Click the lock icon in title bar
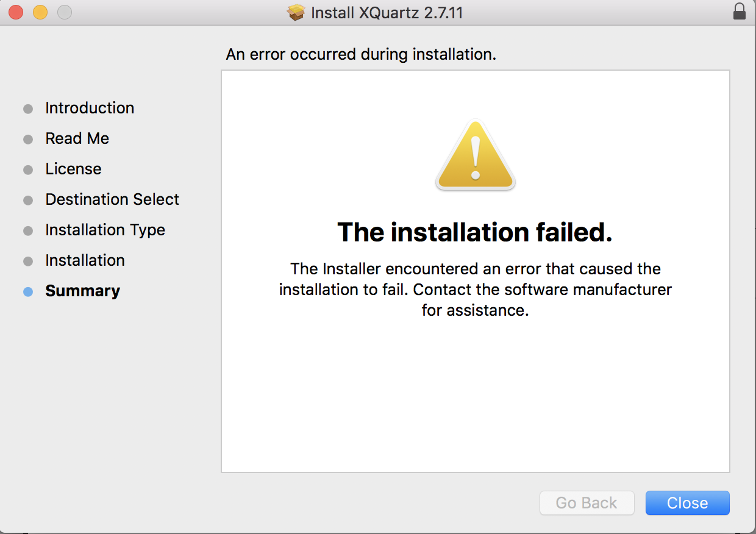Screen dimensions: 756x534 (x=739, y=12)
